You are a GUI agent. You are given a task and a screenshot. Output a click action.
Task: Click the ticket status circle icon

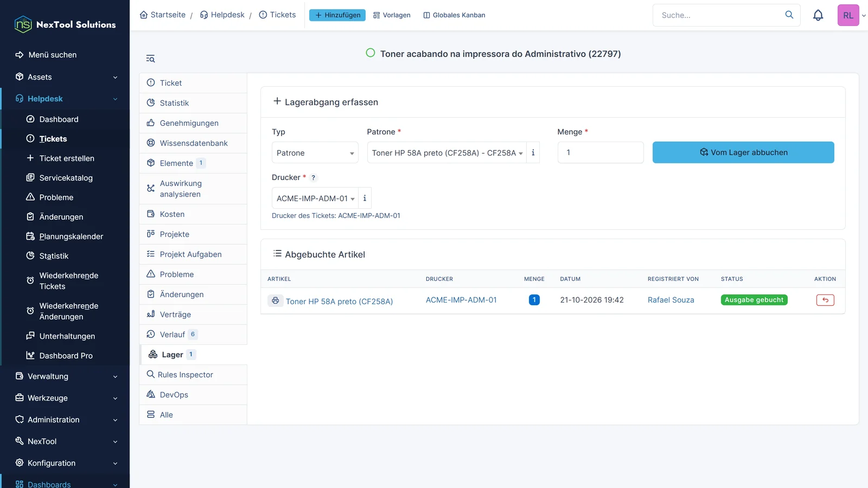click(371, 53)
